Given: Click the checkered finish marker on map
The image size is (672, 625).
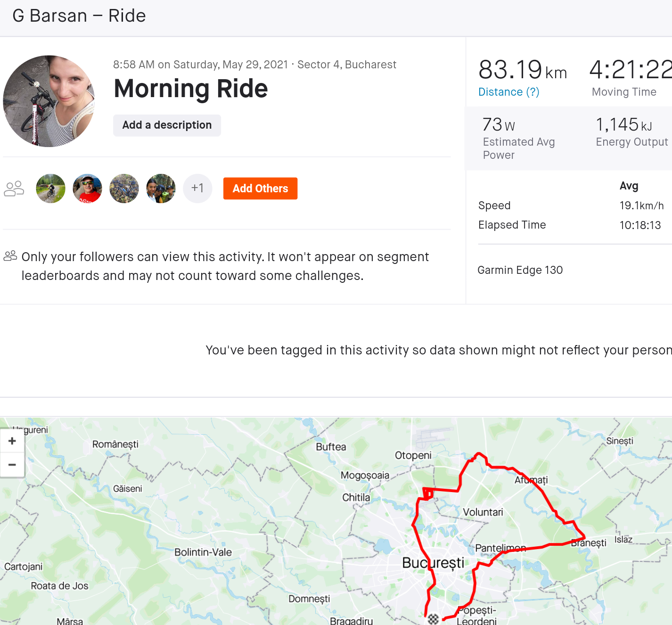Looking at the screenshot, I should click(x=433, y=619).
